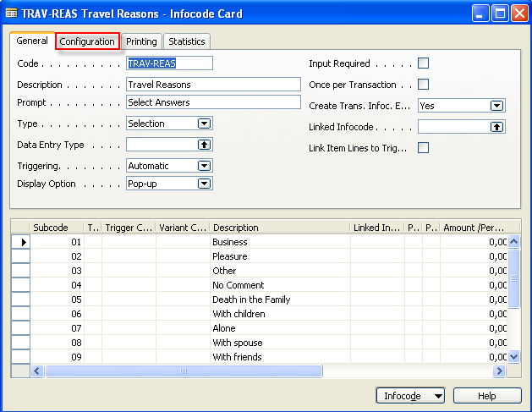The width and height of the screenshot is (532, 412).
Task: Click the Prompt field with Select Answers
Action: (213, 102)
